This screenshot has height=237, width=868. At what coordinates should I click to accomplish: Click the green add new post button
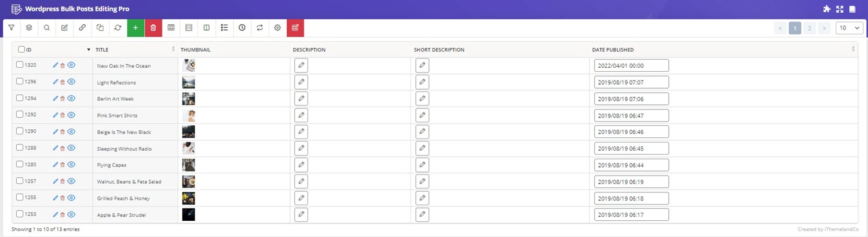coord(135,28)
